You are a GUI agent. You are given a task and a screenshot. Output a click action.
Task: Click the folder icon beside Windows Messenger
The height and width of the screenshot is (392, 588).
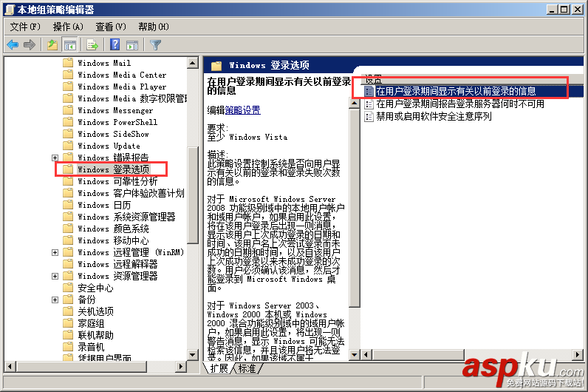[68, 110]
